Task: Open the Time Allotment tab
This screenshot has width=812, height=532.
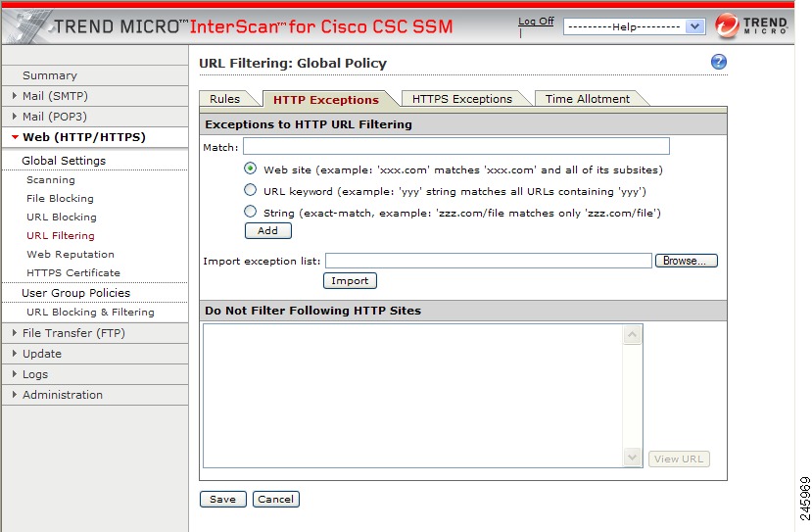Action: point(588,99)
